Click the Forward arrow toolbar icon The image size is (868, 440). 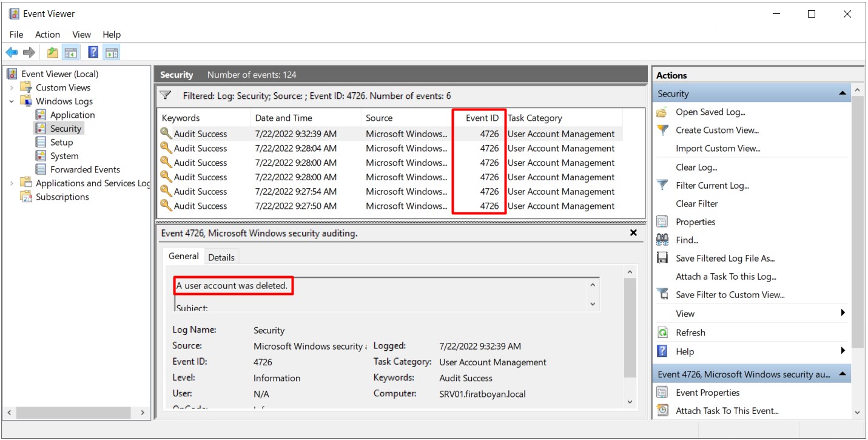point(29,53)
